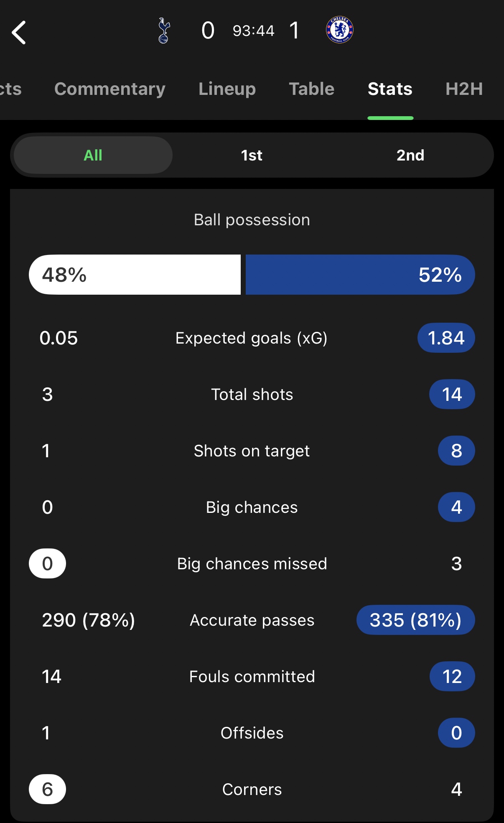Click the 335 (81%) accurate passes badge

415,620
